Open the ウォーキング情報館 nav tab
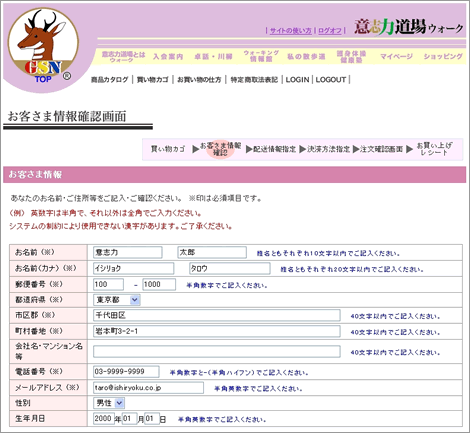 pos(261,56)
